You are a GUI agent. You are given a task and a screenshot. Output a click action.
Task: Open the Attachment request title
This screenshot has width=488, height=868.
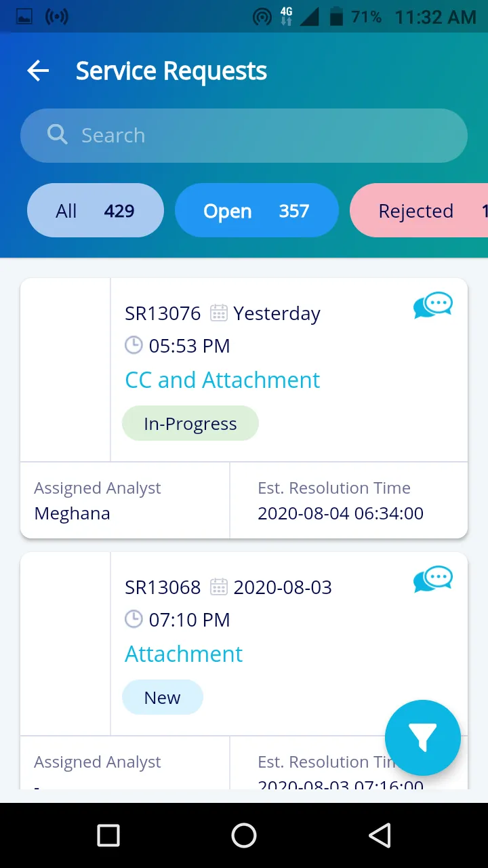pyautogui.click(x=184, y=654)
